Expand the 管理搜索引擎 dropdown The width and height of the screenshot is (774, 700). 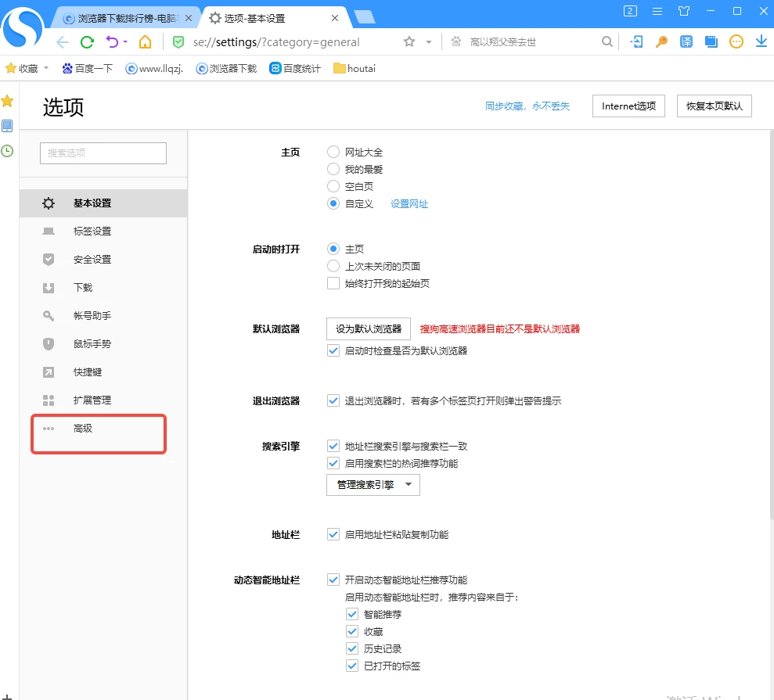click(x=373, y=485)
